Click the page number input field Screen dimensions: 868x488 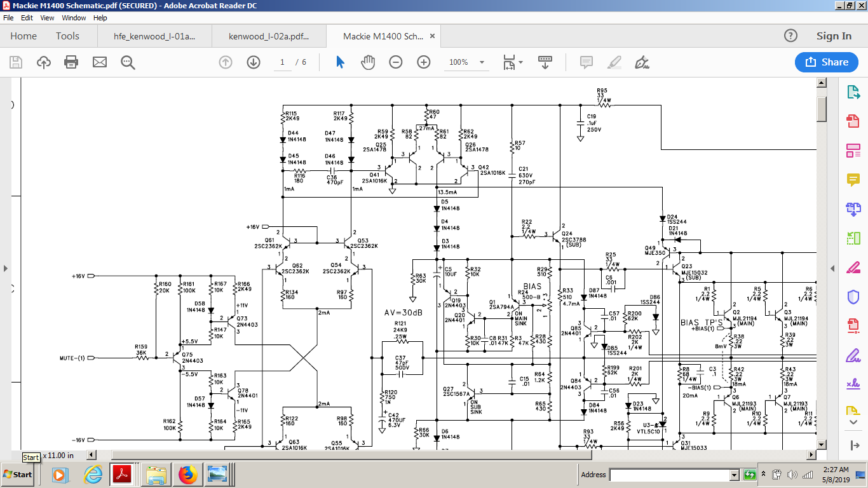tap(283, 62)
